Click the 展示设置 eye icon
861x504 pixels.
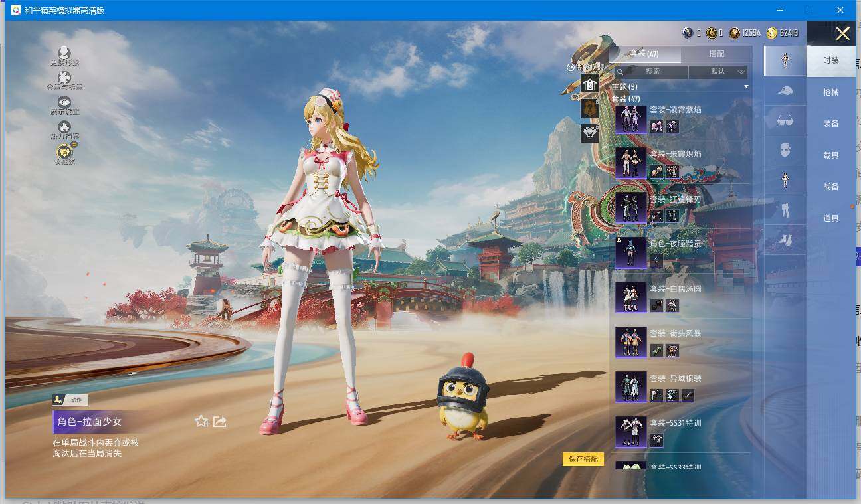[64, 102]
